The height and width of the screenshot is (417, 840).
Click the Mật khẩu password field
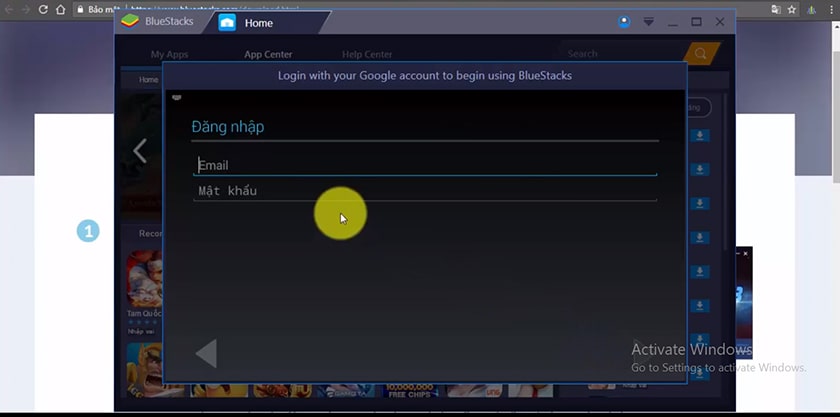(425, 191)
